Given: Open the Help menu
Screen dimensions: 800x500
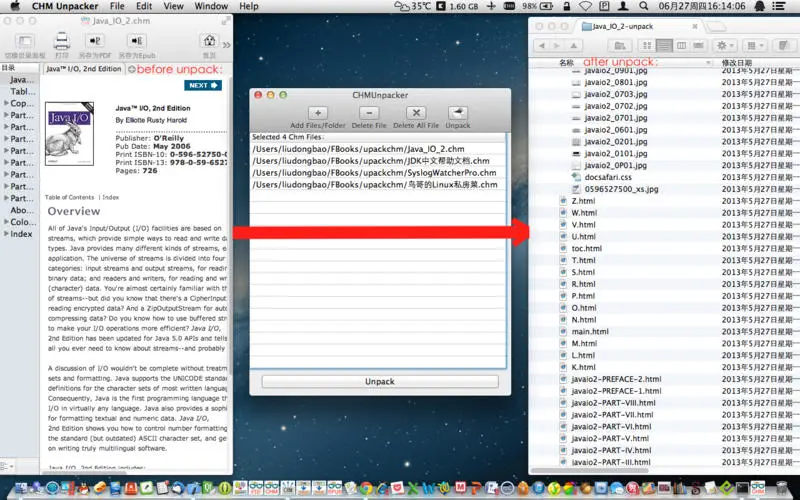Looking at the screenshot, I should tap(249, 6).
